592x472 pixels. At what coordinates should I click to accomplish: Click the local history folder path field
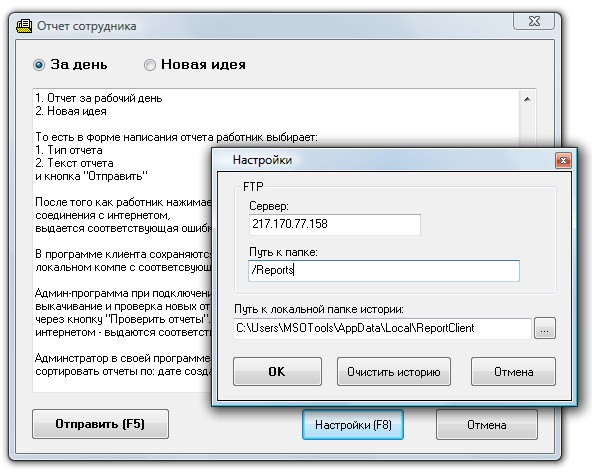click(x=382, y=328)
